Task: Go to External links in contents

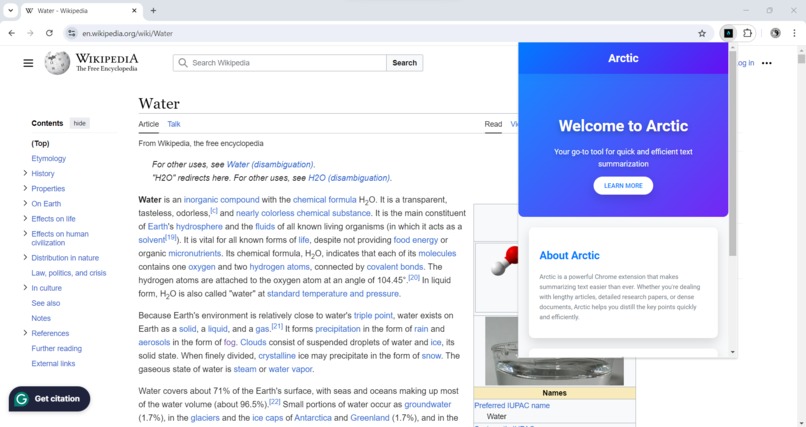Action: pos(53,363)
